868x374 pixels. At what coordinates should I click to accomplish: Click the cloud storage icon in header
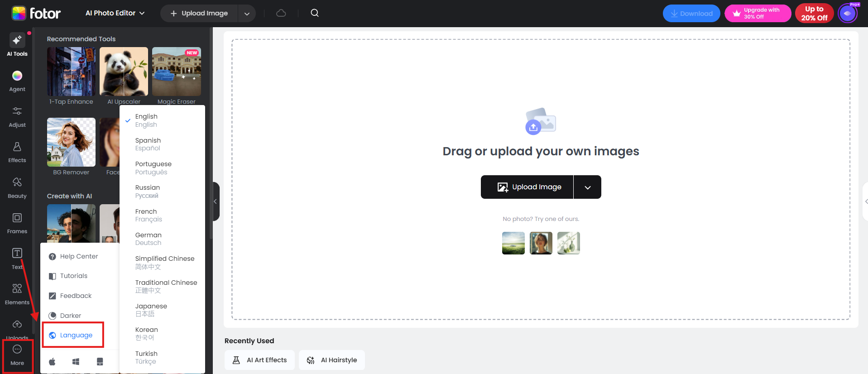click(x=281, y=13)
